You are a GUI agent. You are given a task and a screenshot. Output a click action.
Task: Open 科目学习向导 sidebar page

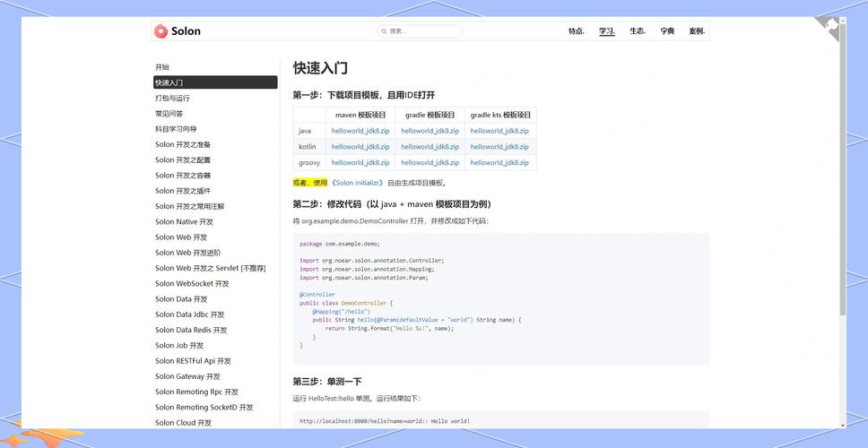click(176, 129)
